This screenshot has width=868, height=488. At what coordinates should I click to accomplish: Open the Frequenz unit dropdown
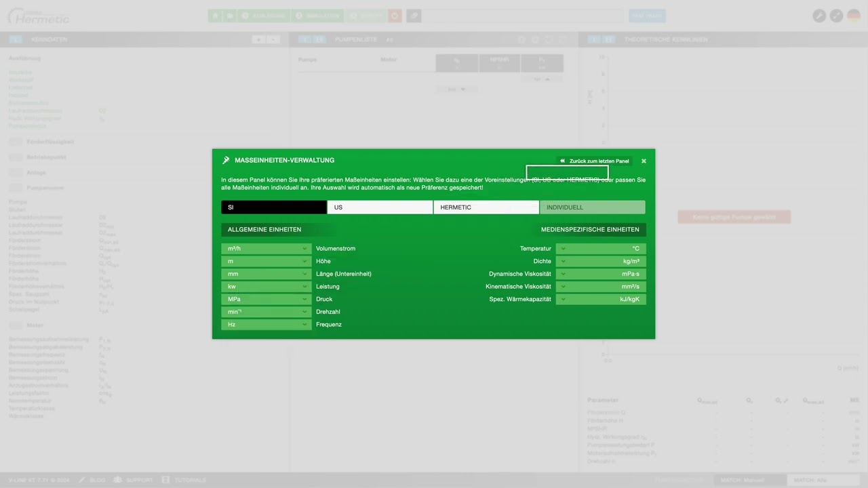pyautogui.click(x=267, y=325)
